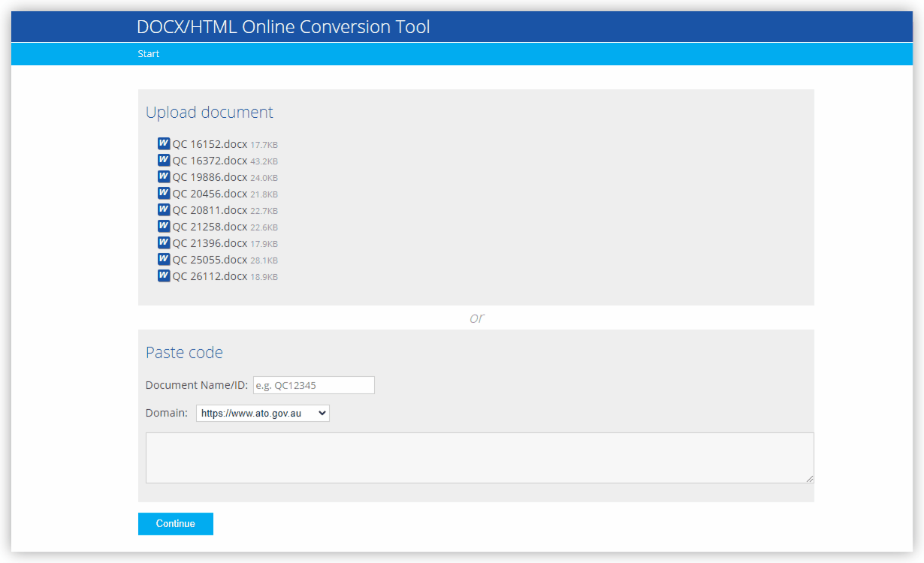Click the Word icon beside QC 16152.docx
Image resolution: width=924 pixels, height=563 pixels.
pos(164,144)
